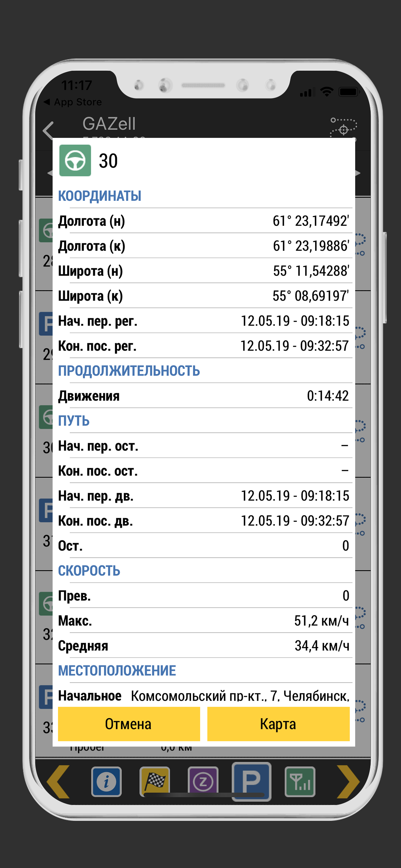
Task: Tap yellow left arrow in bottom toolbar
Action: (x=58, y=782)
